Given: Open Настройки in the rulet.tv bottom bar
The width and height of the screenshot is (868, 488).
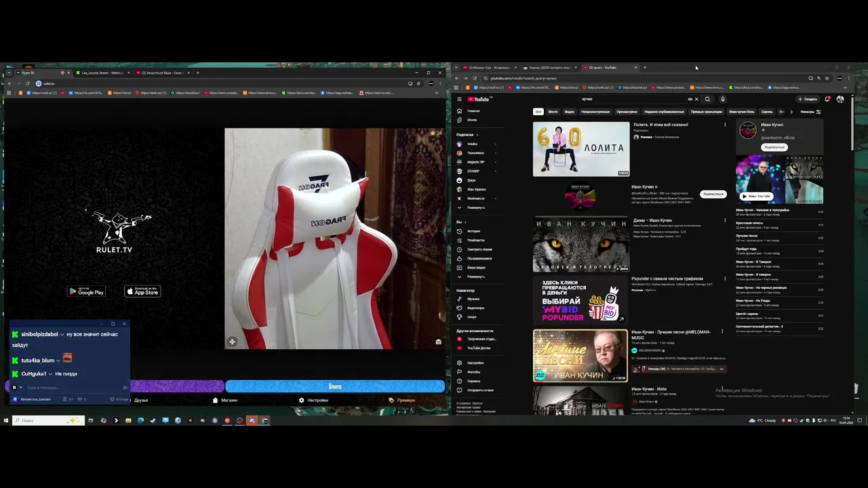Looking at the screenshot, I should 313,400.
